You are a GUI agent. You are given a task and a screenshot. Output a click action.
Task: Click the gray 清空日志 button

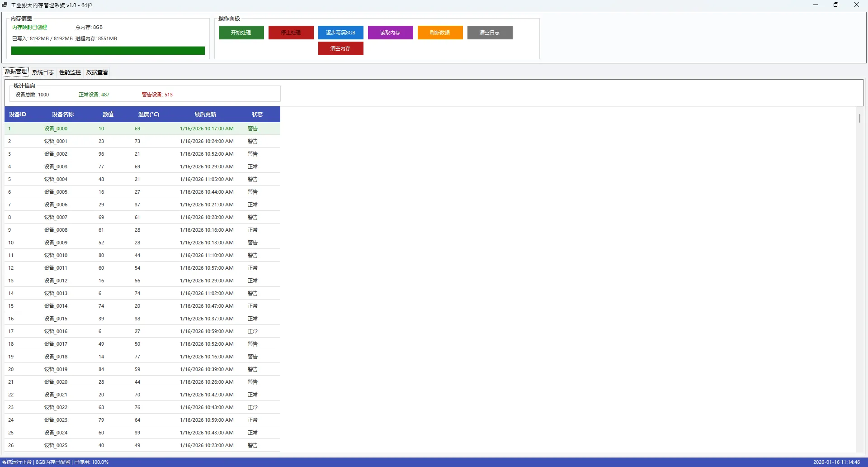pyautogui.click(x=490, y=33)
